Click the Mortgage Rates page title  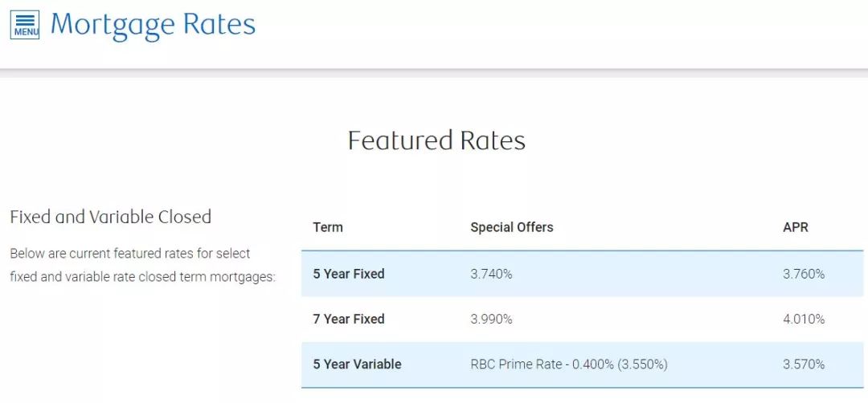tap(153, 26)
